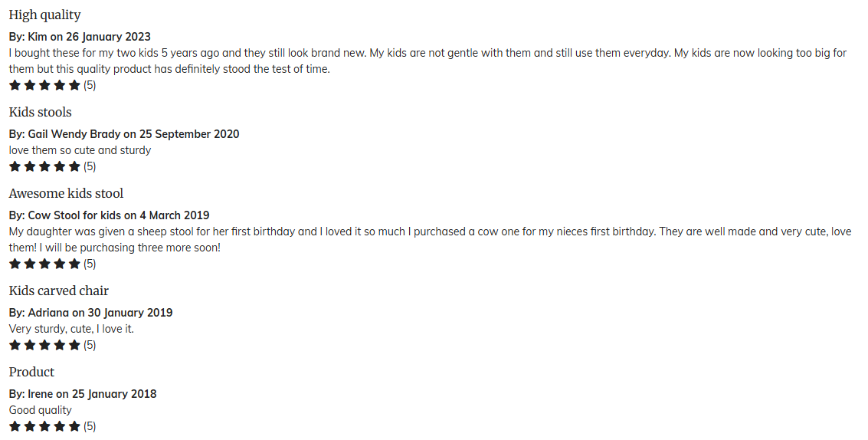The image size is (868, 440).
Task: Click the second star in Adriana's review rating
Action: pos(30,345)
